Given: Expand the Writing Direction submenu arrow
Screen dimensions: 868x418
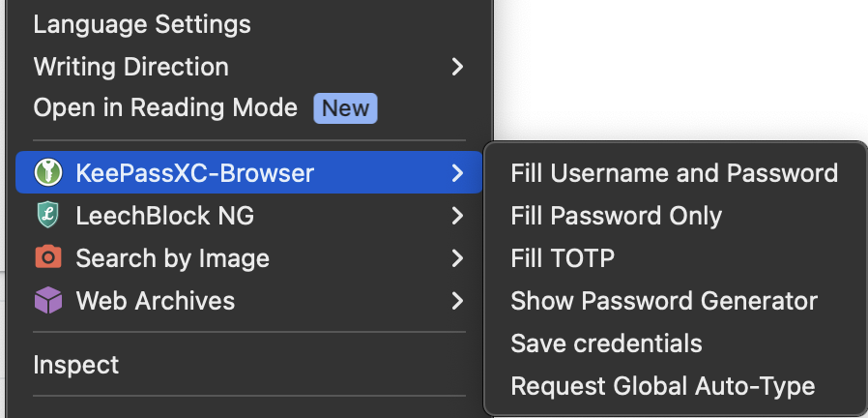Looking at the screenshot, I should point(457,67).
